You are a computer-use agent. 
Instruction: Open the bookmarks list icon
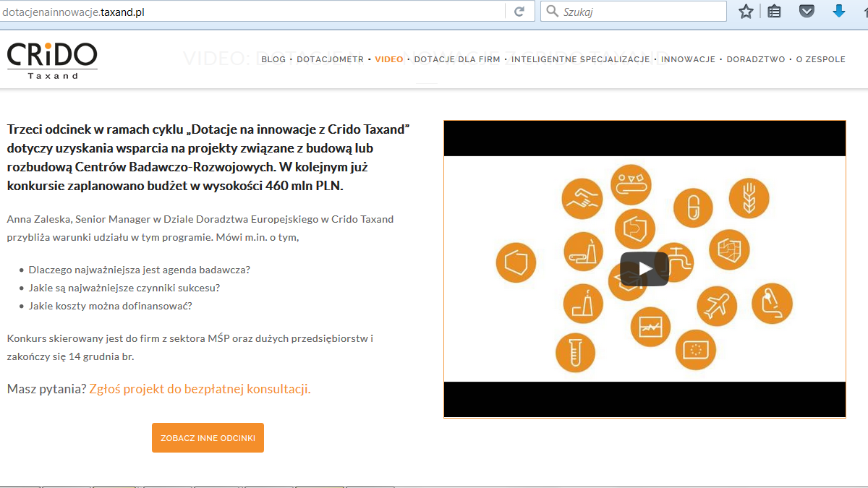774,12
